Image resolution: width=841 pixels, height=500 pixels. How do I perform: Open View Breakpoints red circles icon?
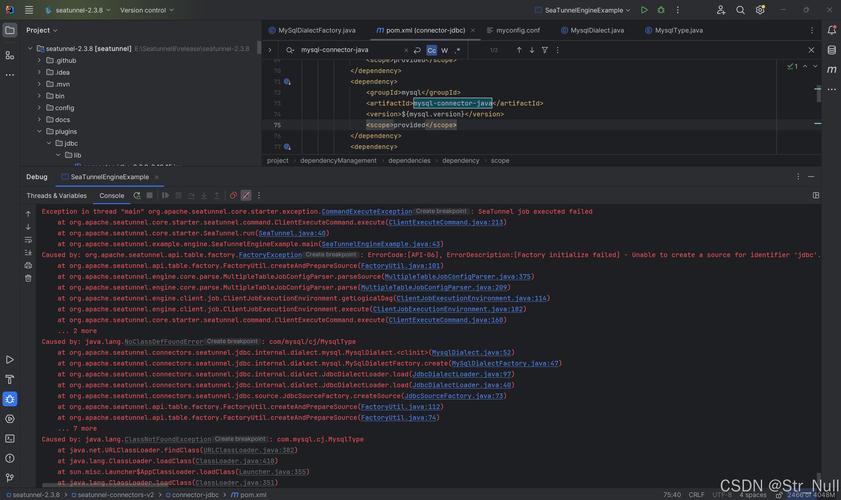click(233, 196)
